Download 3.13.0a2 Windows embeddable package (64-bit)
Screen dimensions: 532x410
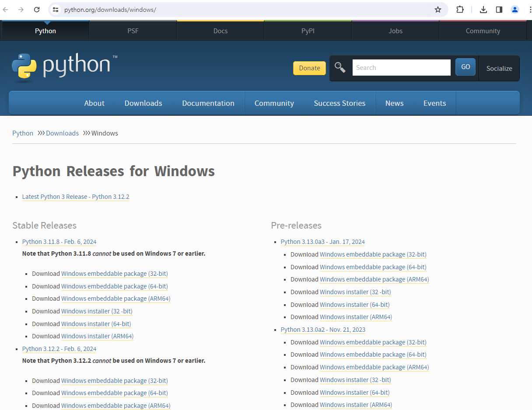pos(373,354)
